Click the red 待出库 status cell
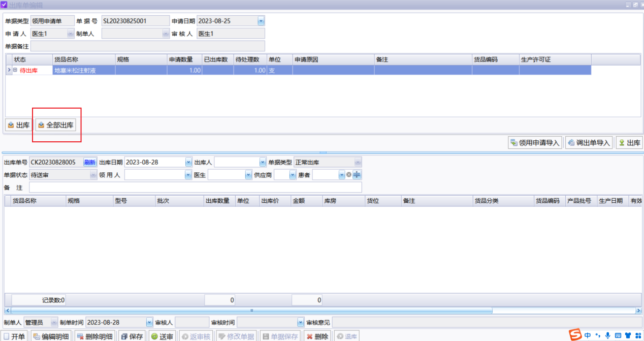The image size is (644, 341). (x=32, y=70)
